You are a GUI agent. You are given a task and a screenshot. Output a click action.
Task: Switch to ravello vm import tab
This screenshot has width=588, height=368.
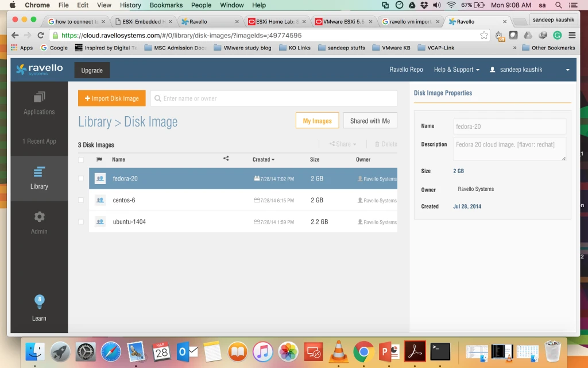coord(410,21)
